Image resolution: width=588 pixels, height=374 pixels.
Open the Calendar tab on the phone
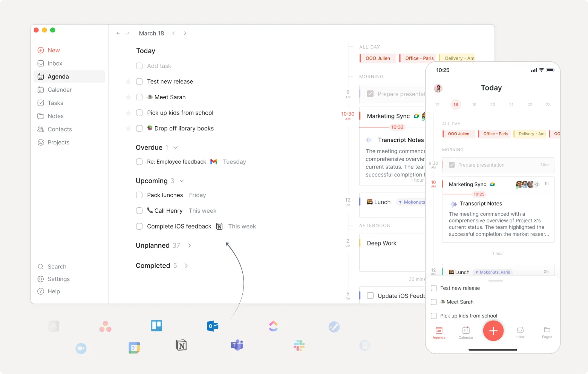click(x=466, y=333)
